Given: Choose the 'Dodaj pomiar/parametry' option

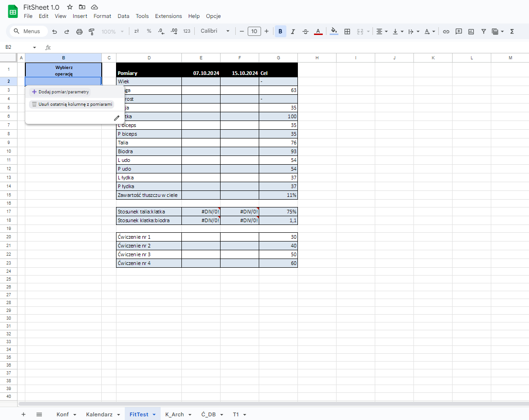Looking at the screenshot, I should point(60,92).
